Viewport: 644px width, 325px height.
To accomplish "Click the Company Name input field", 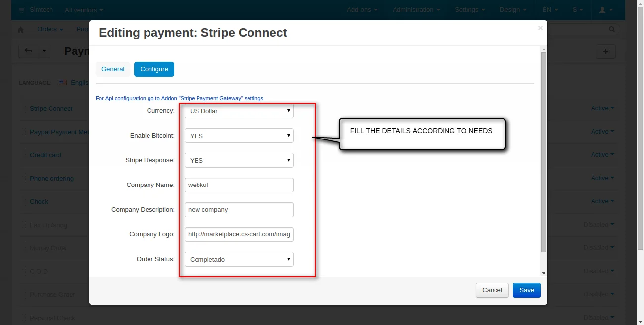I will click(x=239, y=185).
